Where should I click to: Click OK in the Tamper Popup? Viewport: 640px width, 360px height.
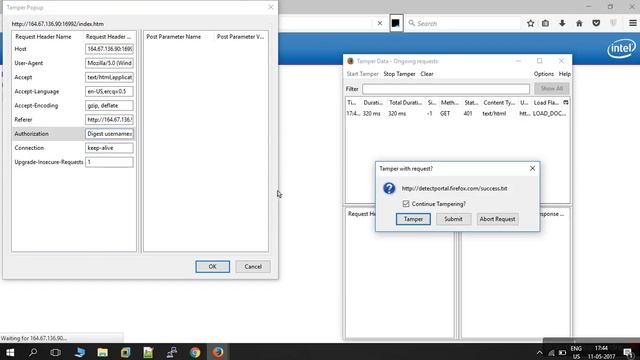tap(212, 267)
